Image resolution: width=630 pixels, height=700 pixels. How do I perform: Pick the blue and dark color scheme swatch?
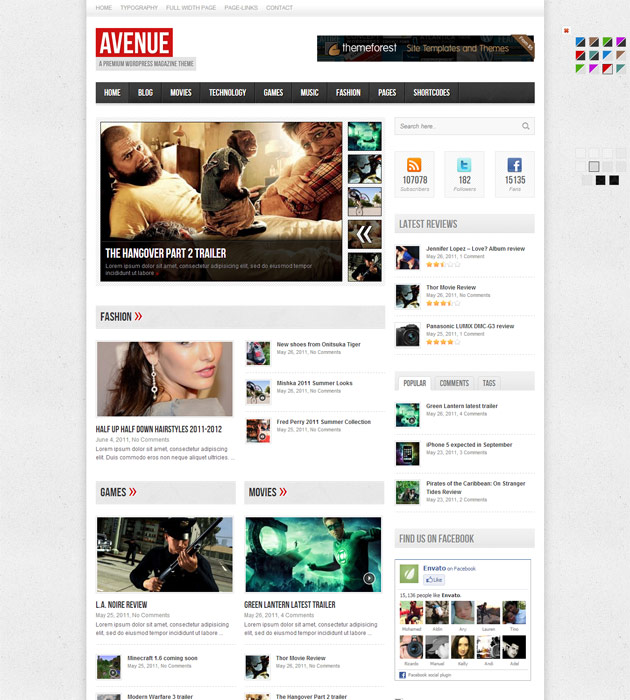(580, 42)
